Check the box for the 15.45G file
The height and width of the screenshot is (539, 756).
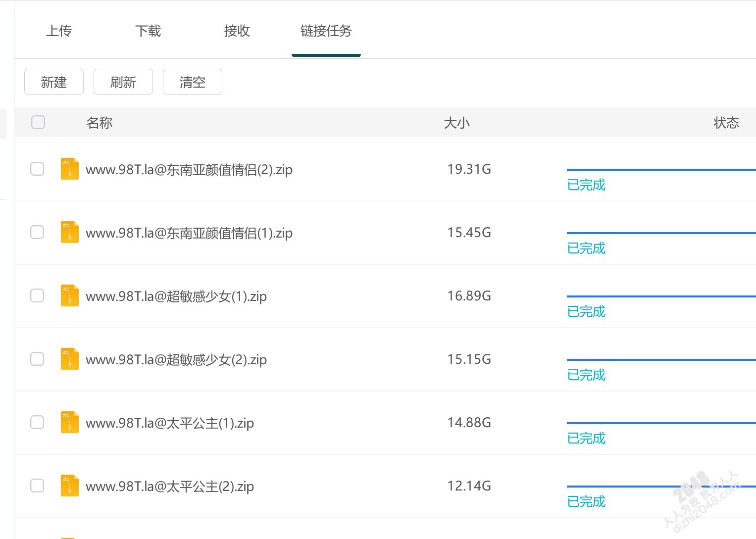click(37, 232)
